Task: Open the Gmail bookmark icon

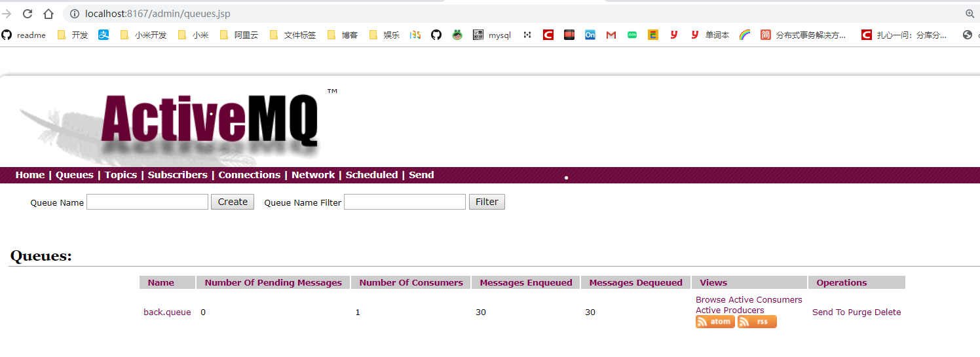Action: click(611, 35)
